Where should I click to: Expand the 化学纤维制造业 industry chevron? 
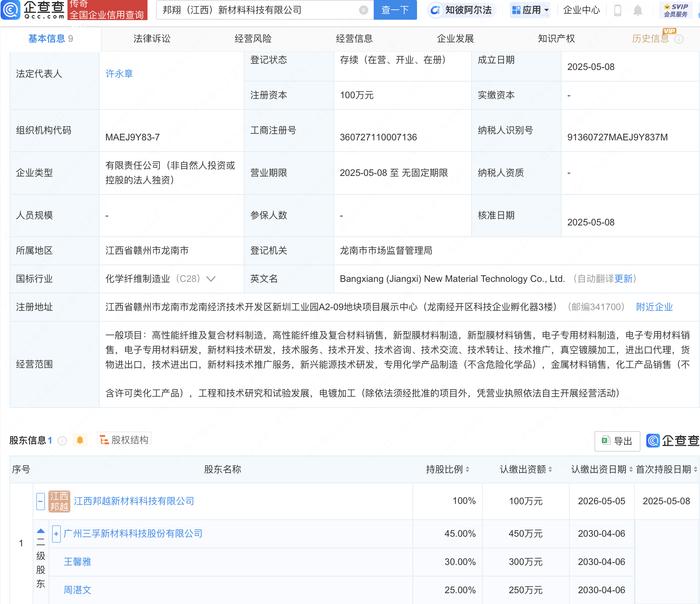click(x=211, y=279)
